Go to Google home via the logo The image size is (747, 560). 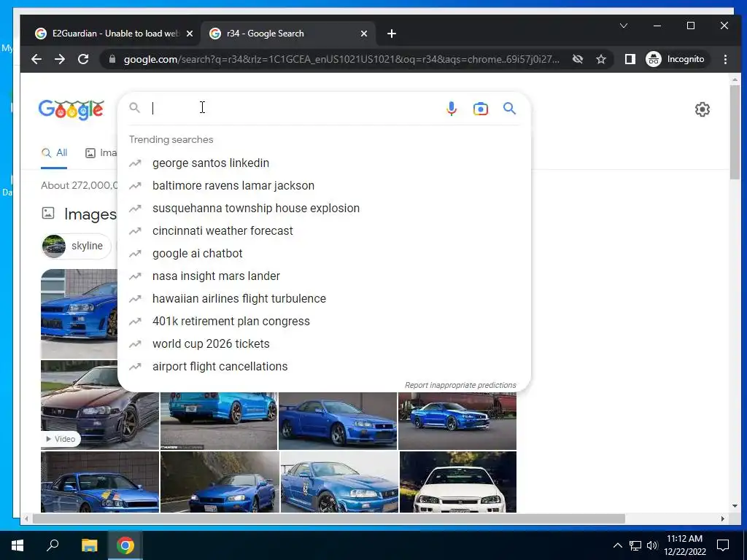pos(71,110)
